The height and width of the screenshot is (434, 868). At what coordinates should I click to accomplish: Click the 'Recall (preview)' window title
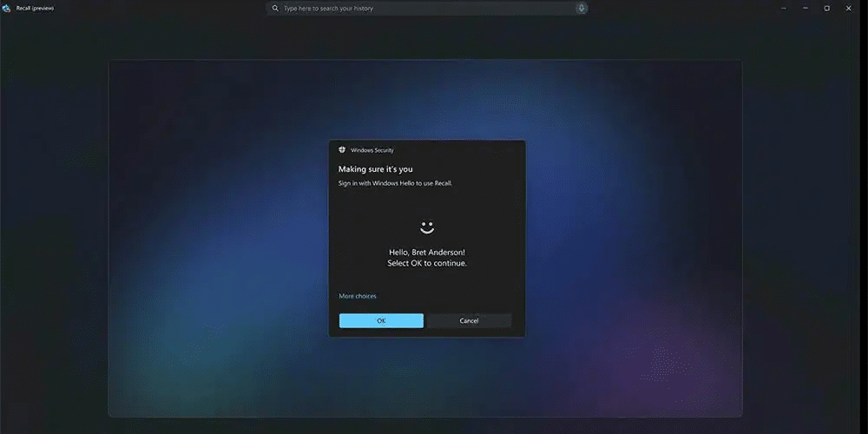pos(35,9)
